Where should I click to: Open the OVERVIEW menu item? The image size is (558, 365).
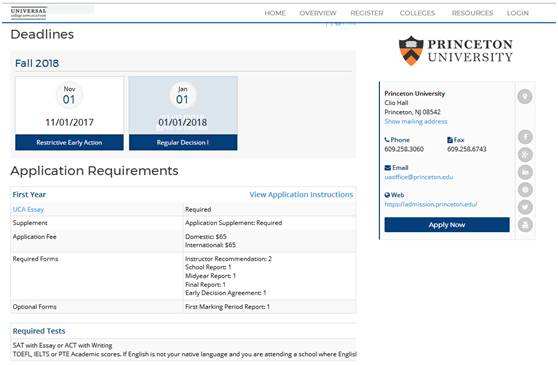(x=317, y=13)
